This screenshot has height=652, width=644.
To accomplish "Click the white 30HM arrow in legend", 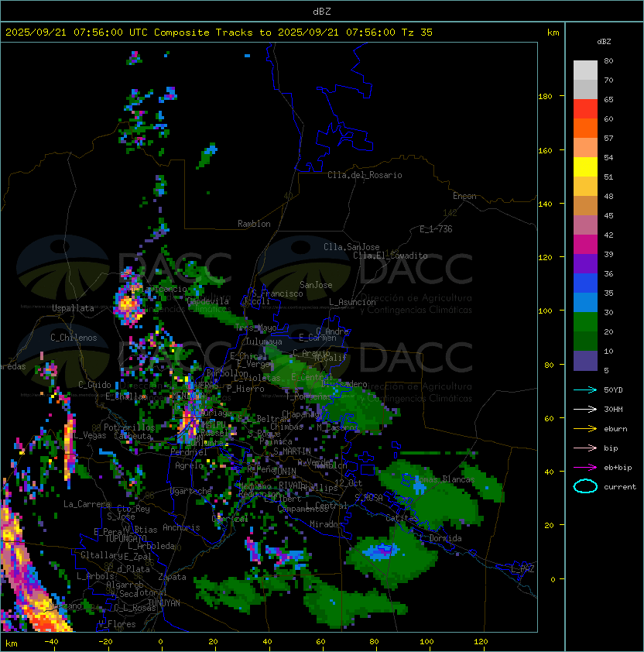I will tap(585, 409).
